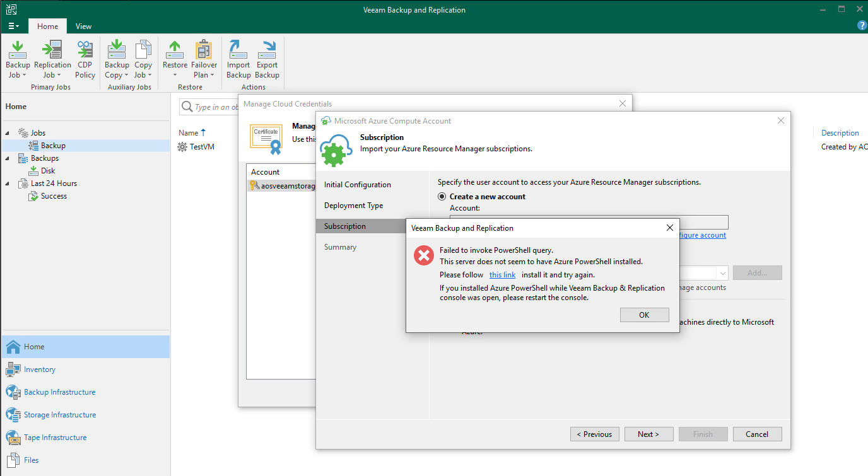Click the red error icon in dialog
Screen dimensions: 868x476
coord(423,255)
